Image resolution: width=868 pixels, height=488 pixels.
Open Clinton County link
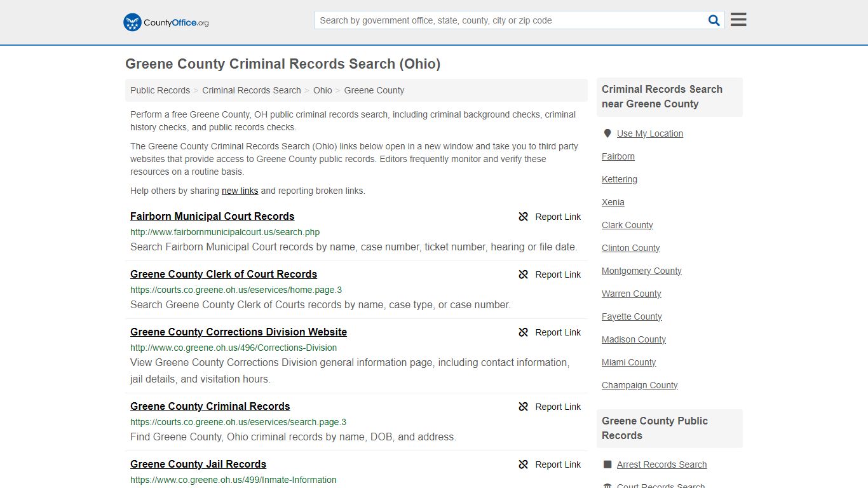(x=631, y=248)
